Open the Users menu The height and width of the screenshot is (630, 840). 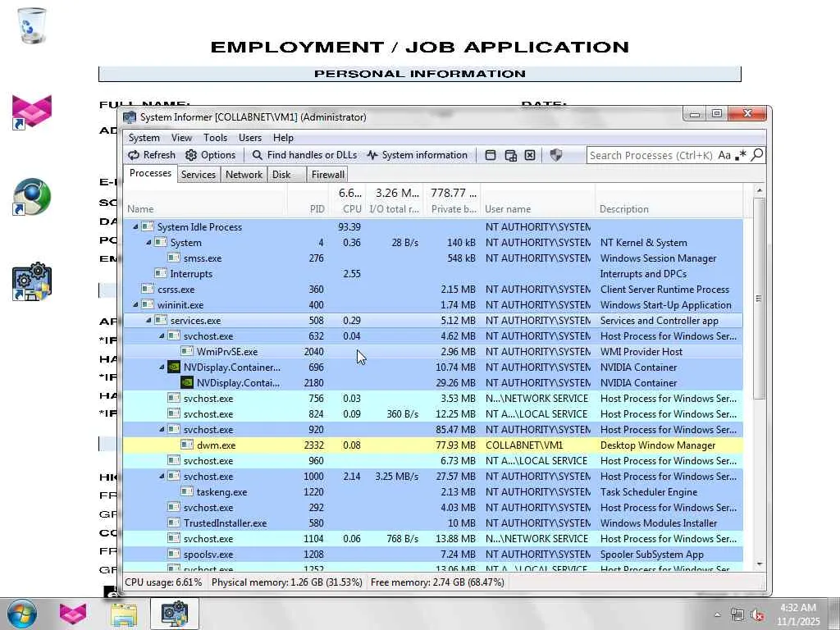[250, 138]
